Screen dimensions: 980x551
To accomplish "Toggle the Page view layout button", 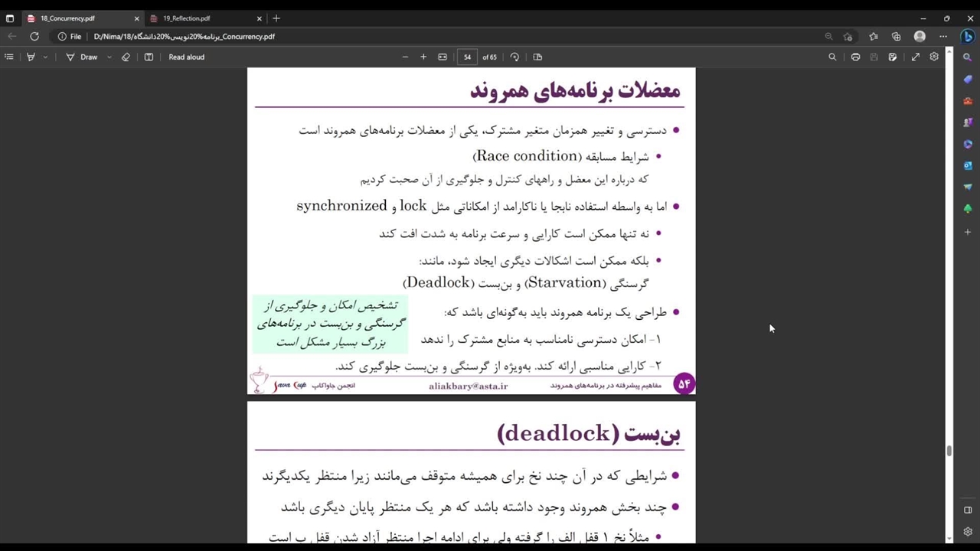I will tap(537, 57).
